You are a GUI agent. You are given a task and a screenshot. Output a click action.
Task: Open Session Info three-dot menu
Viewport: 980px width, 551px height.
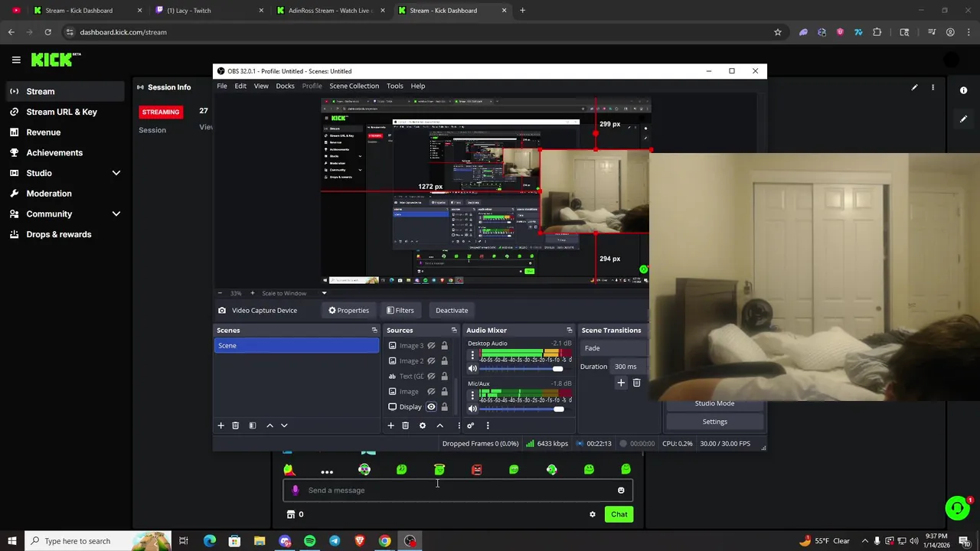pos(933,87)
